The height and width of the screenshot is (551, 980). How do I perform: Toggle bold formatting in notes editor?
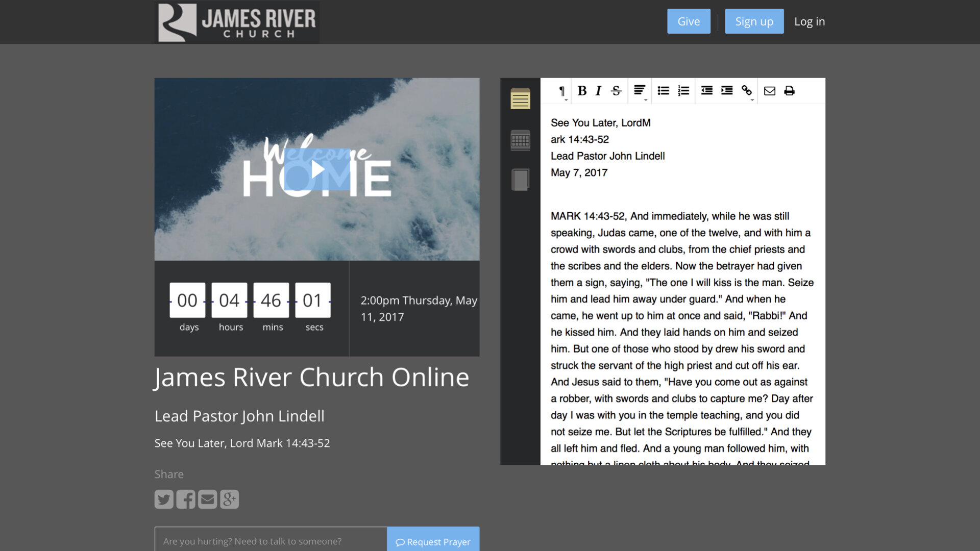(x=582, y=91)
